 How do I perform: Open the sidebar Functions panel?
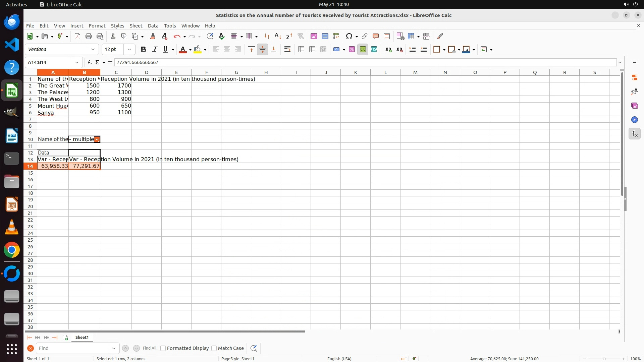[x=634, y=134]
